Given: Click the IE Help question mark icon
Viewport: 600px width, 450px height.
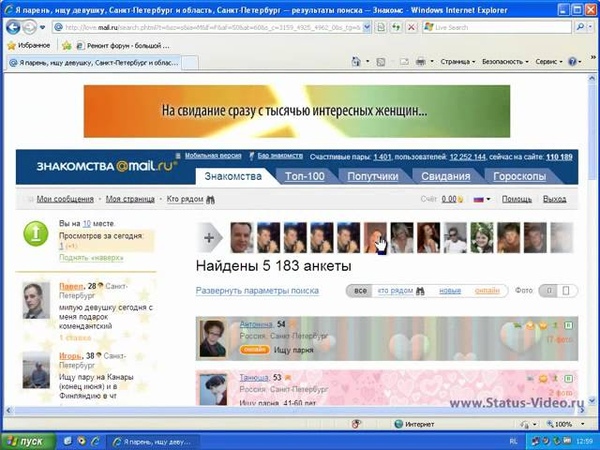Looking at the screenshot, I should point(572,61).
